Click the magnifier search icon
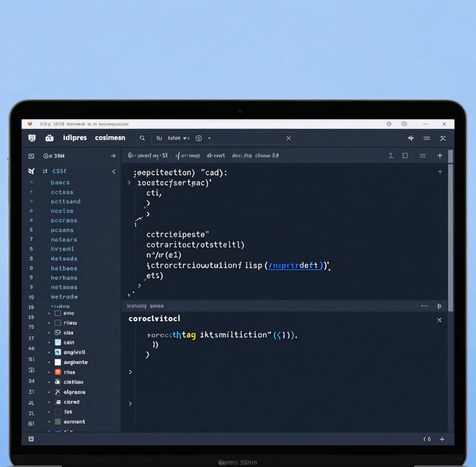Image resolution: width=476 pixels, height=467 pixels. pos(142,138)
